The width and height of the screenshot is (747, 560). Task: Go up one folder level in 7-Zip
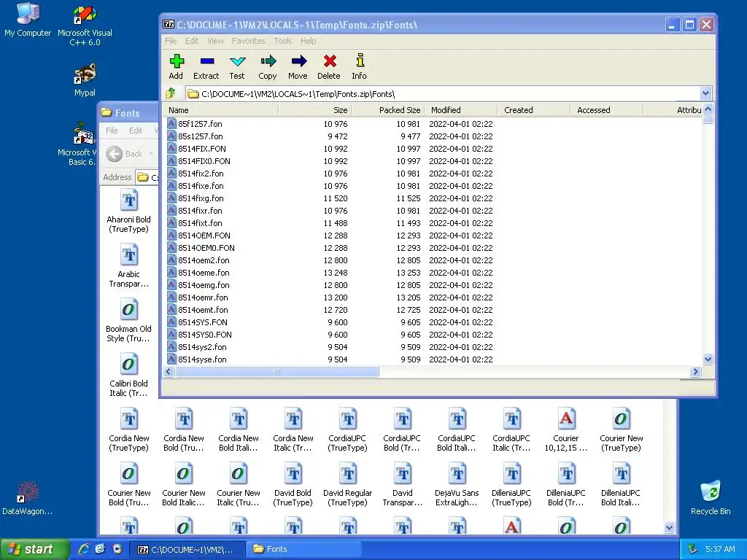pos(171,93)
